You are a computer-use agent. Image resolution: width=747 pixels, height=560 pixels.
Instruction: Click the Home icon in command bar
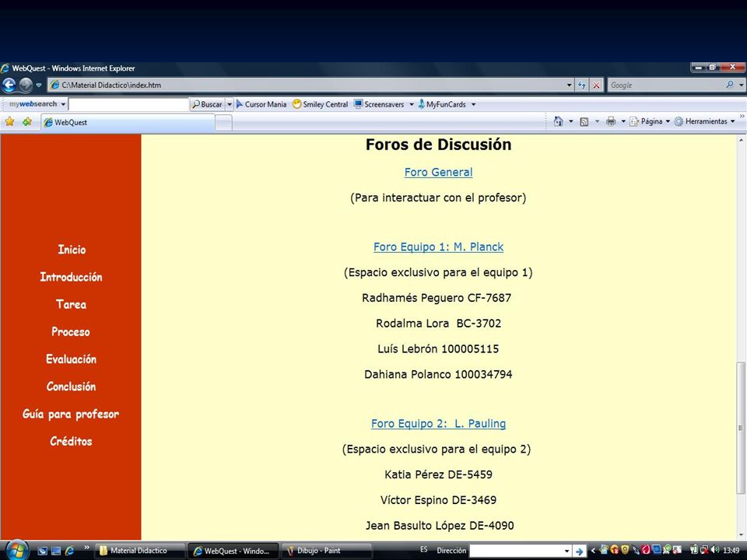coord(559,121)
